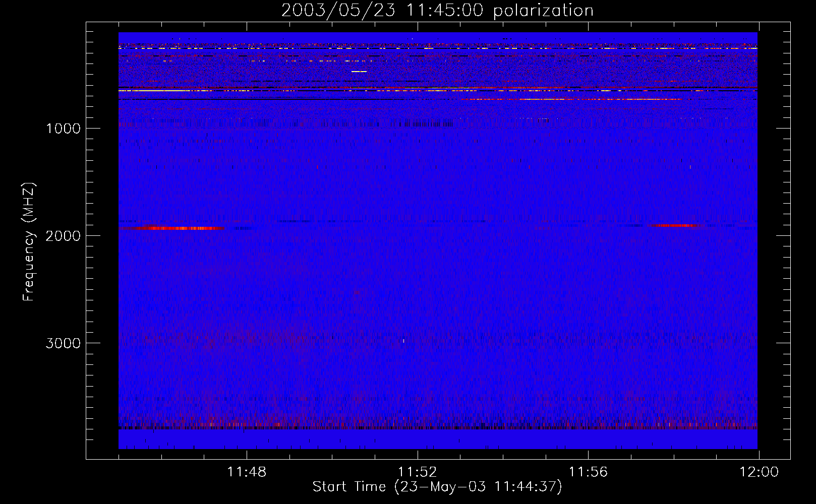Click the 2000 frequency axis tick label
Image resolution: width=816 pixels, height=504 pixels.
click(x=63, y=236)
